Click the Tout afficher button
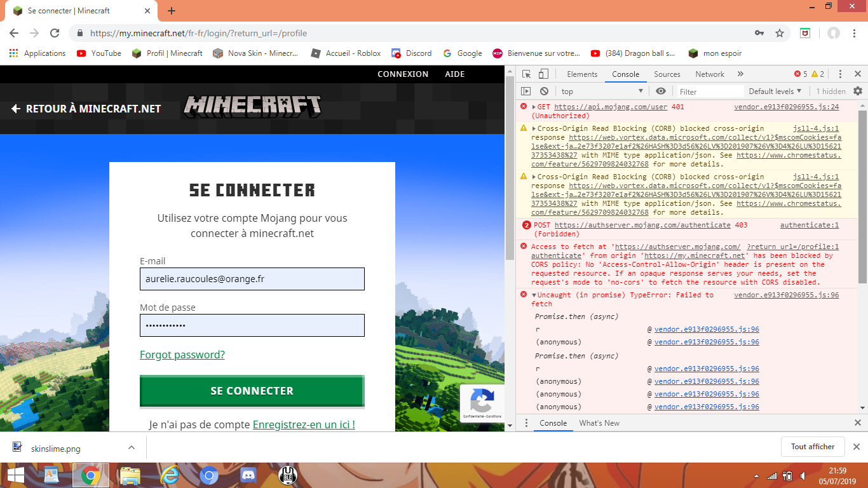Viewport: 868px width, 488px height. tap(813, 447)
